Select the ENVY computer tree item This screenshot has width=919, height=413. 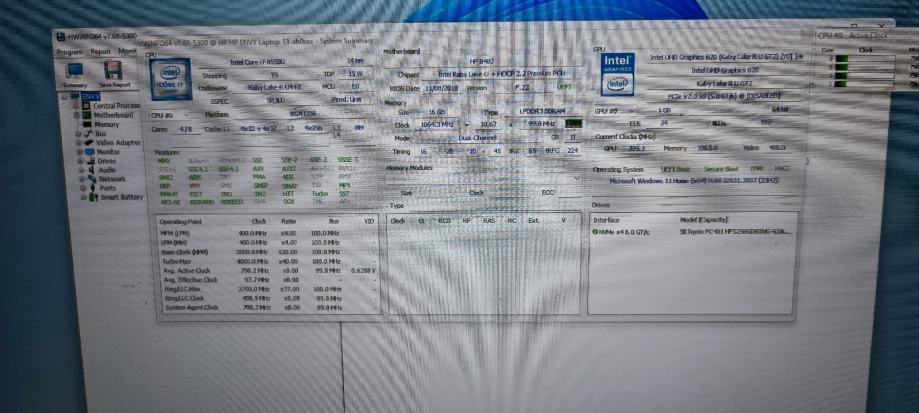pos(91,97)
